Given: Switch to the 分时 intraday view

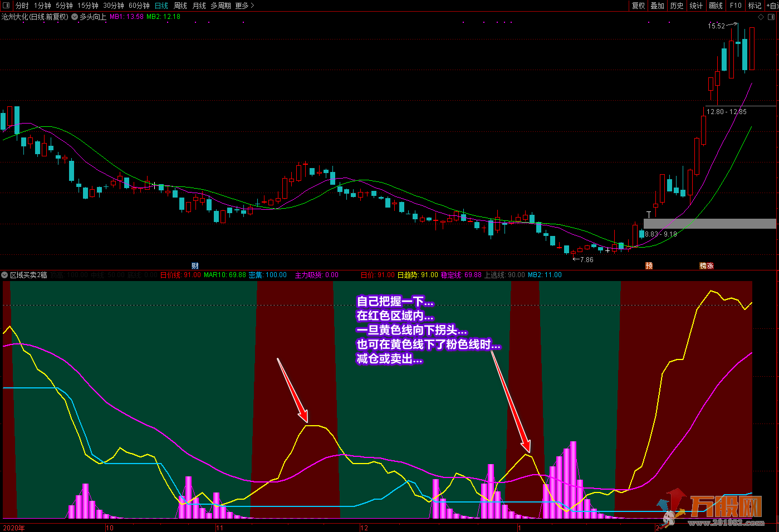Looking at the screenshot, I should coord(22,6).
